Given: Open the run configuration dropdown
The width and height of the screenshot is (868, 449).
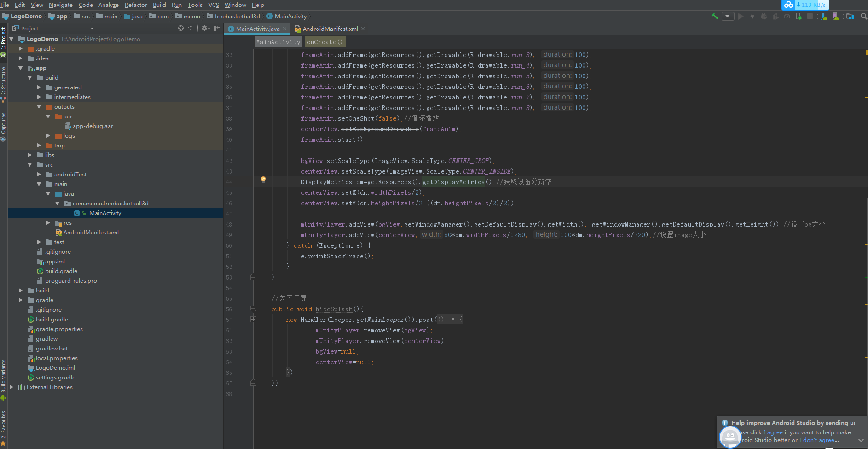Looking at the screenshot, I should pyautogui.click(x=728, y=16).
